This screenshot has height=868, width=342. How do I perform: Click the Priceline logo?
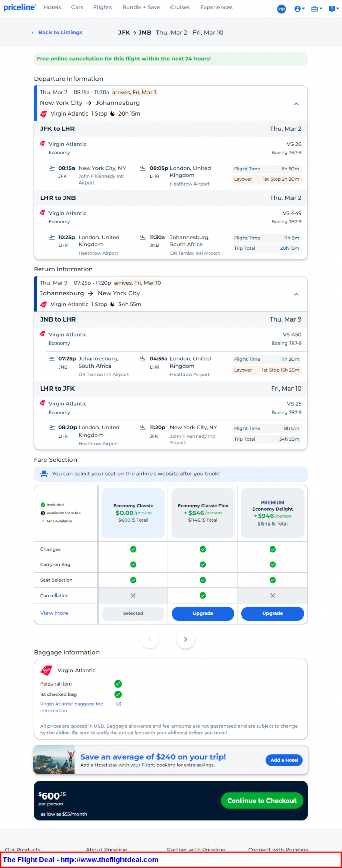pos(20,7)
